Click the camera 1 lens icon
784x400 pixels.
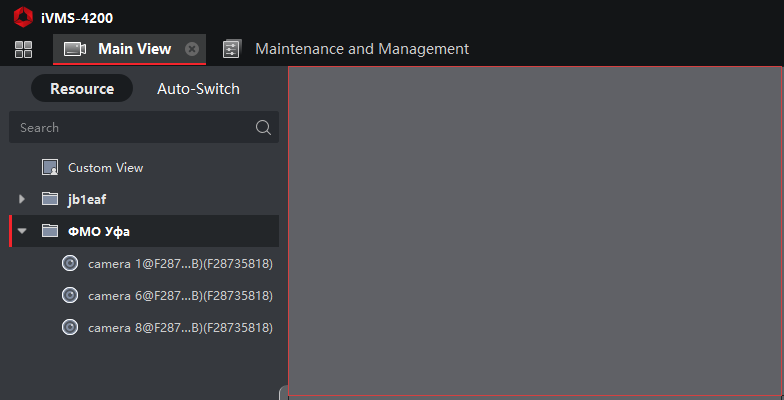(x=70, y=263)
